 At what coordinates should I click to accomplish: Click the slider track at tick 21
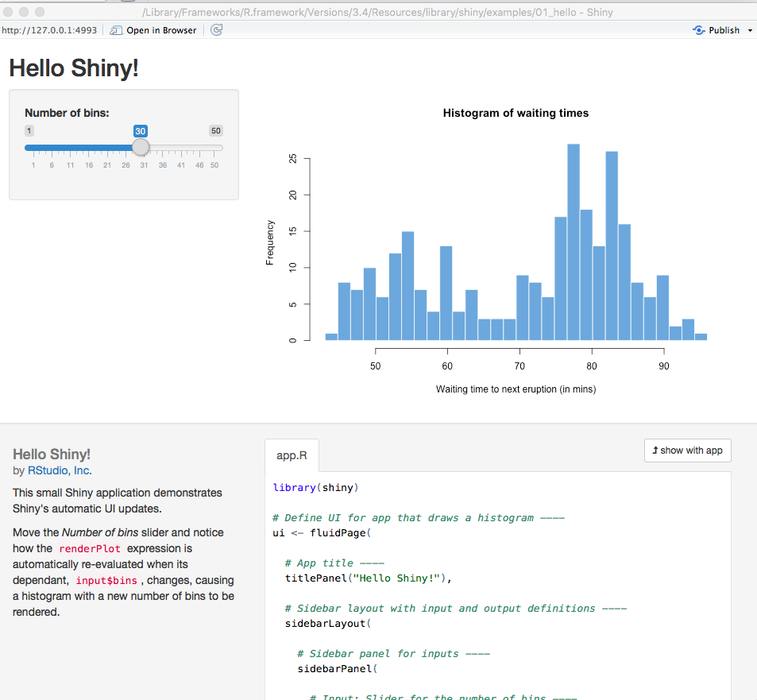(107, 148)
